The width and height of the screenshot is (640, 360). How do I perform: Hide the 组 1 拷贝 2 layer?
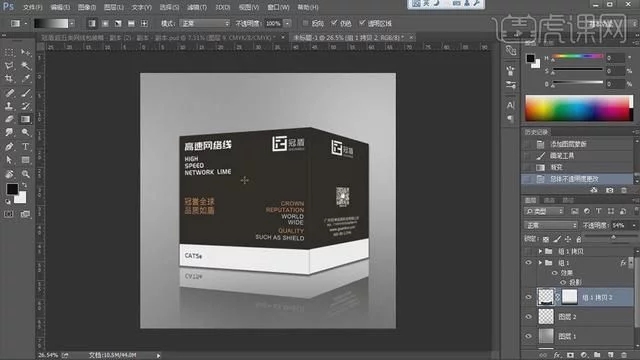pos(529,297)
